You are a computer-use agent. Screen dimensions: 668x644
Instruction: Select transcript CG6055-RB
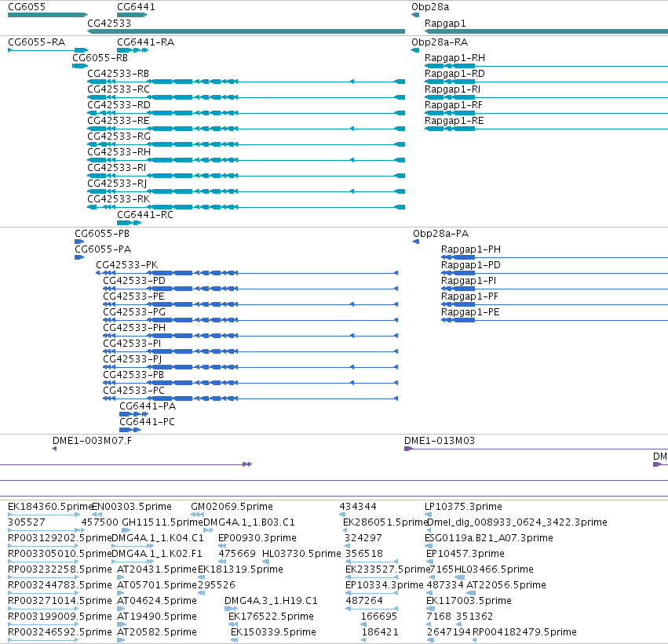(x=100, y=58)
